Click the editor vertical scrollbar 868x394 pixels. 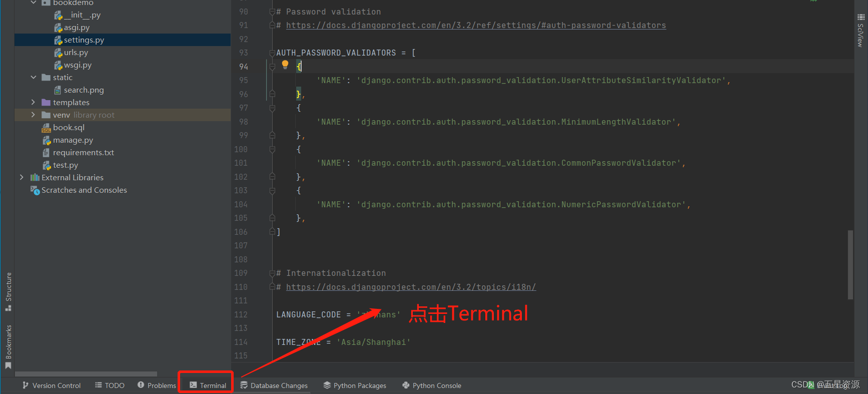click(850, 264)
